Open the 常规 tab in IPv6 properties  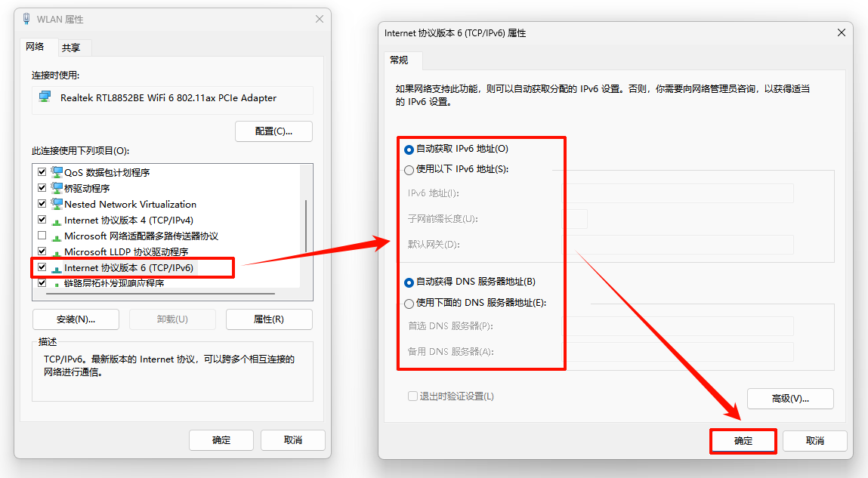click(399, 60)
